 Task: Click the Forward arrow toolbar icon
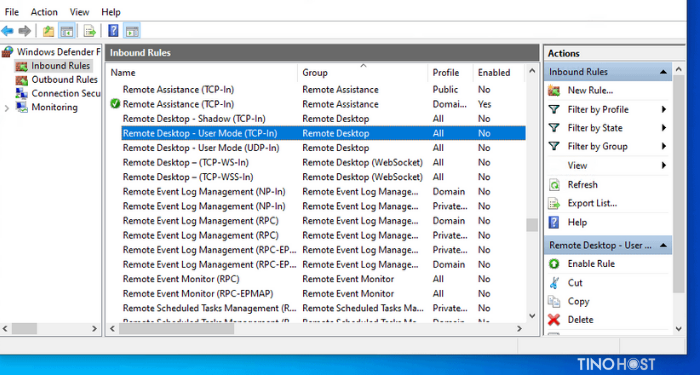(x=25, y=31)
